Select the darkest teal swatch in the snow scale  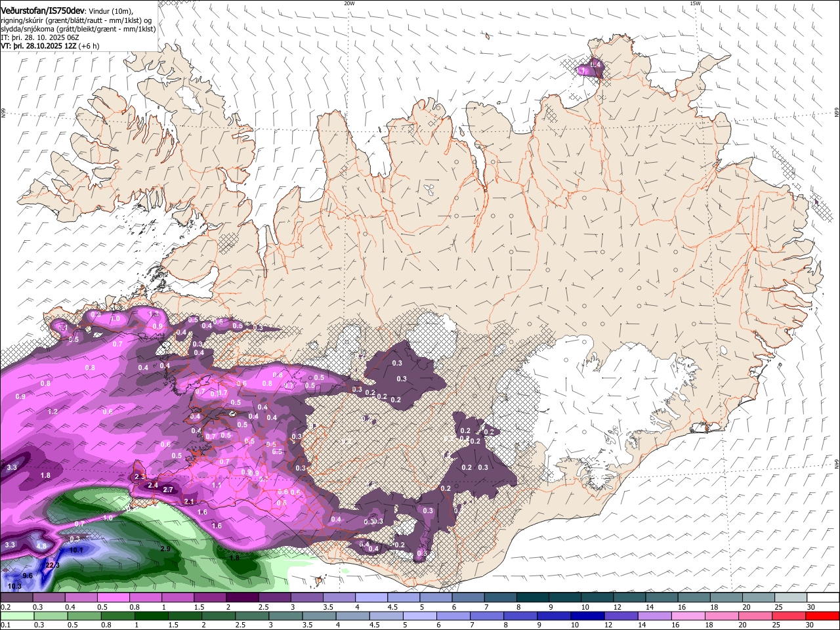point(532,597)
